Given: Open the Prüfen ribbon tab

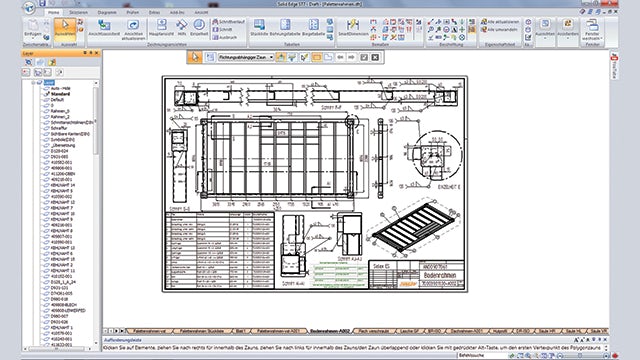Looking at the screenshot, I should click(133, 13).
